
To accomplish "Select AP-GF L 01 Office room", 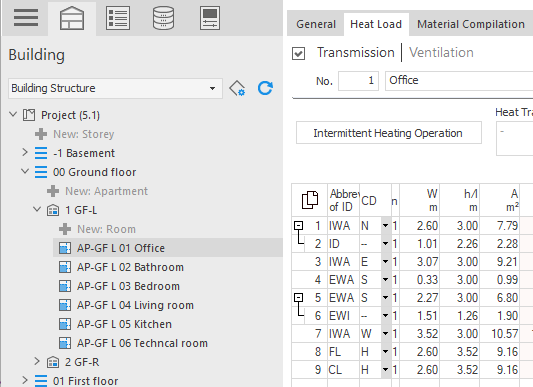I will point(168,248).
